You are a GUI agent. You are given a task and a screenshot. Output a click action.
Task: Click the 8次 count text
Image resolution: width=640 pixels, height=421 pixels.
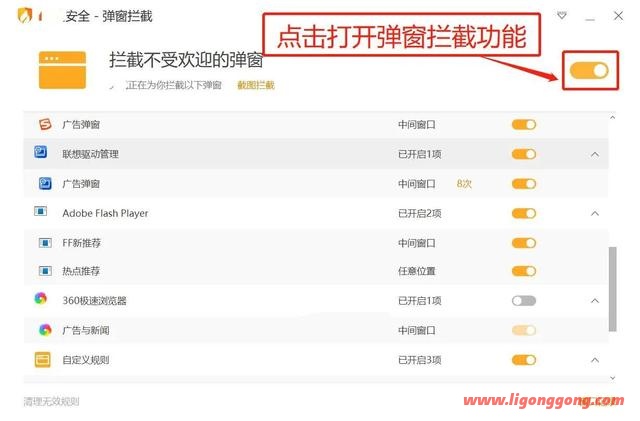[x=464, y=184]
